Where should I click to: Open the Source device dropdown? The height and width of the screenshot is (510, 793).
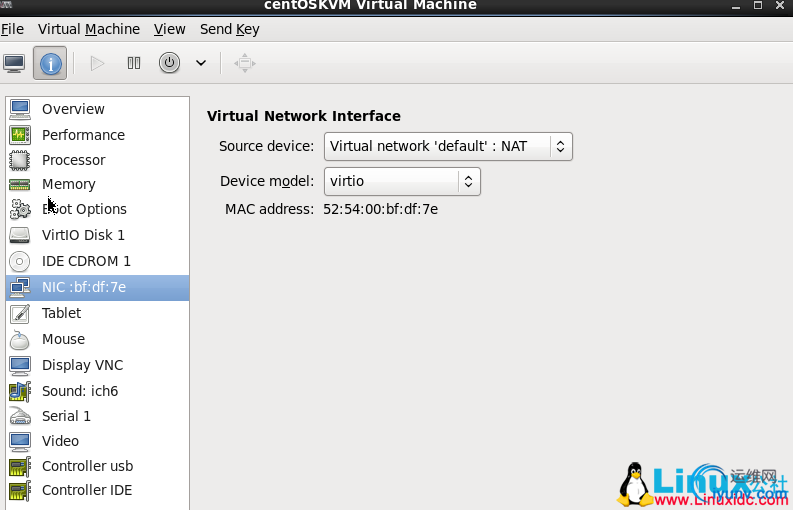448,146
